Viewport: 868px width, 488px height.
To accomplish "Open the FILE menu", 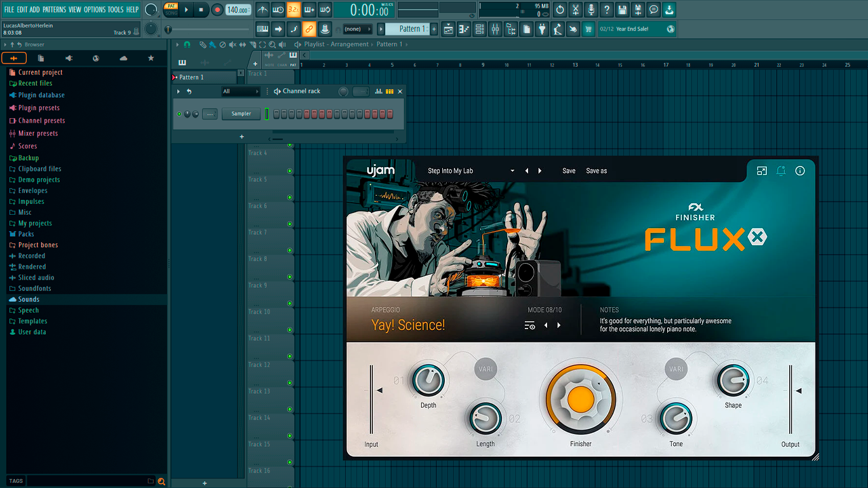I will pyautogui.click(x=9, y=10).
